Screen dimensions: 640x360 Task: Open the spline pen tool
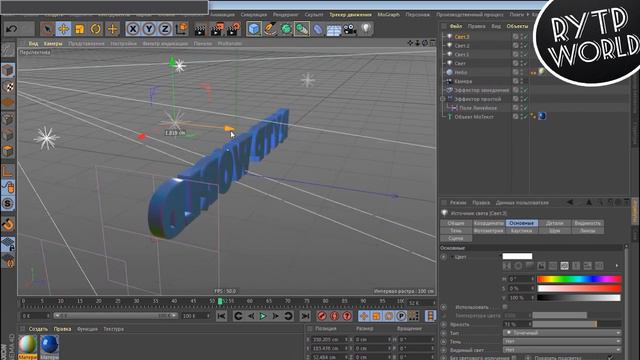tap(270, 29)
